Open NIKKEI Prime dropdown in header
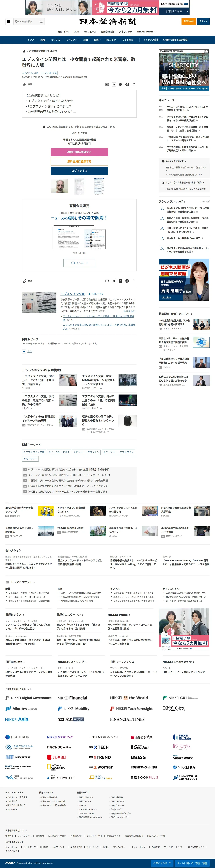The width and height of the screenshot is (215, 868). pos(147,32)
